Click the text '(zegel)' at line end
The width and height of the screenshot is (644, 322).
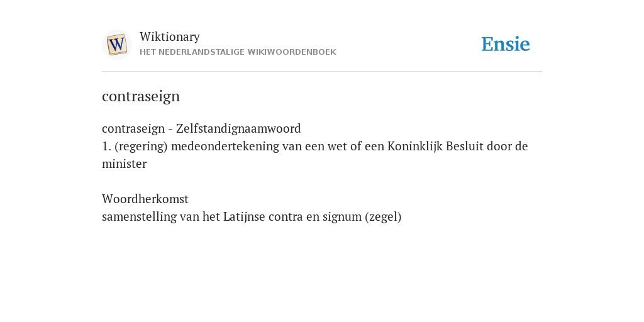click(383, 216)
